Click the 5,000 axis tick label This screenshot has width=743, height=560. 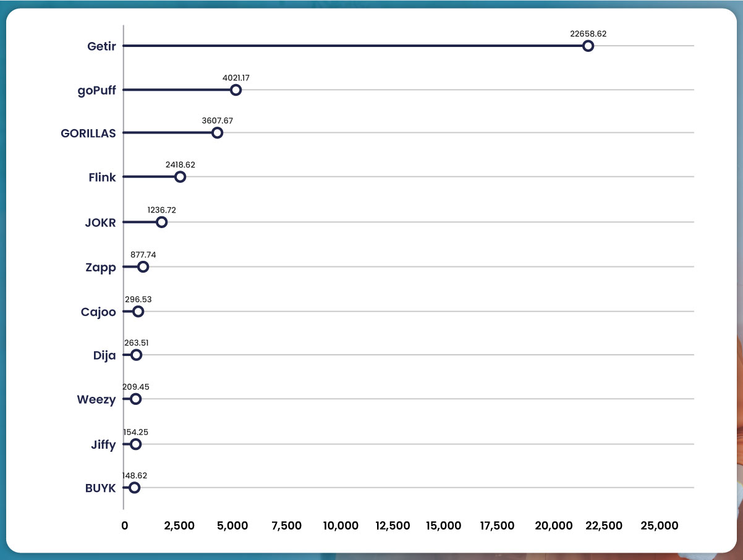(233, 526)
